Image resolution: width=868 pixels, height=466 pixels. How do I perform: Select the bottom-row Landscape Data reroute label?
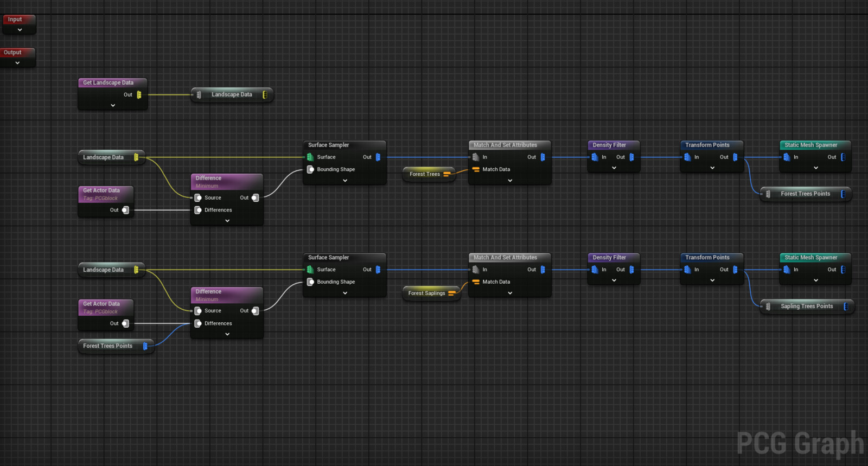pos(103,270)
